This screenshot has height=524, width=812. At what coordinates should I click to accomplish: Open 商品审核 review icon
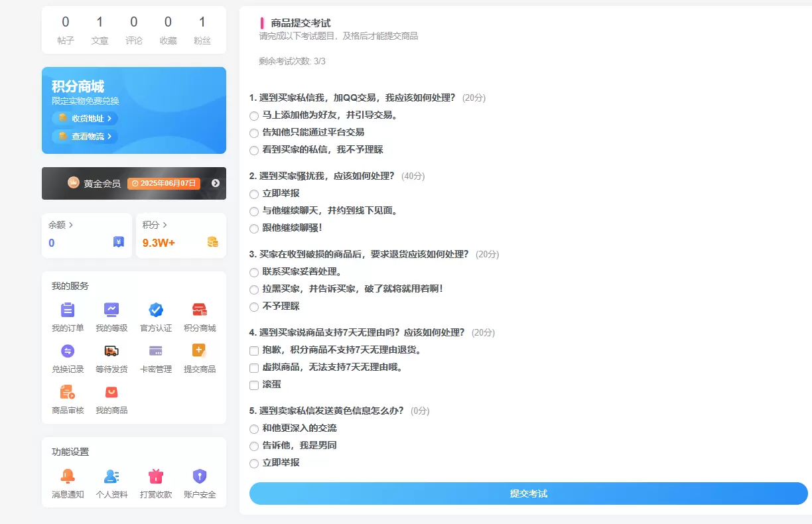coord(68,392)
